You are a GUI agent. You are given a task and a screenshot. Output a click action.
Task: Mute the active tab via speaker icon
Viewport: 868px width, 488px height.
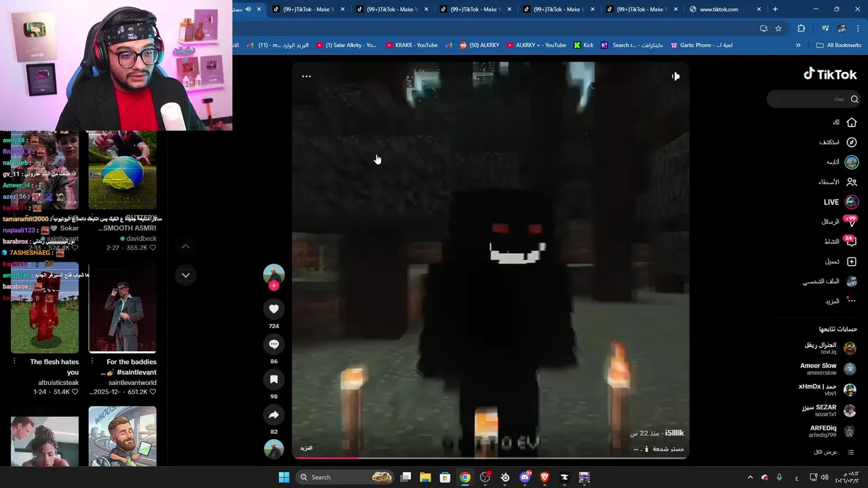pyautogui.click(x=248, y=9)
